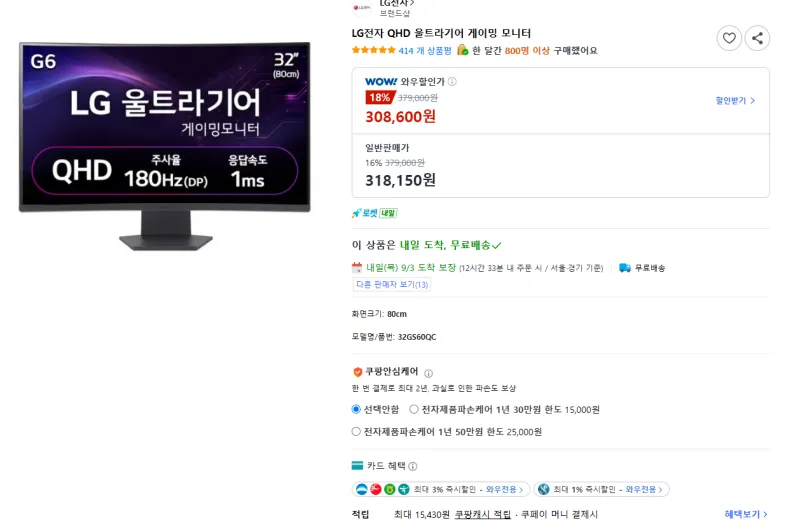Screen dimensions: 800x530
Task: Select 전자제품파손케어 1년 50만원 한도 option
Action: [356, 432]
